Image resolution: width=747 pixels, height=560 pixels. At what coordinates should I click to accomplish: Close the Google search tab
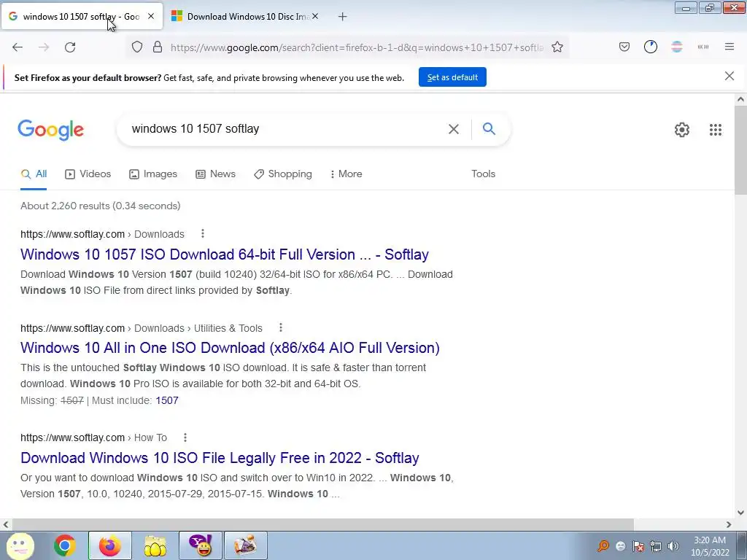151,16
